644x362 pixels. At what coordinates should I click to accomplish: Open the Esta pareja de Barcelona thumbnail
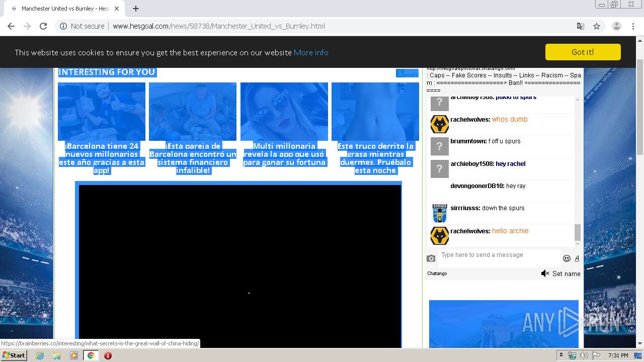(193, 112)
